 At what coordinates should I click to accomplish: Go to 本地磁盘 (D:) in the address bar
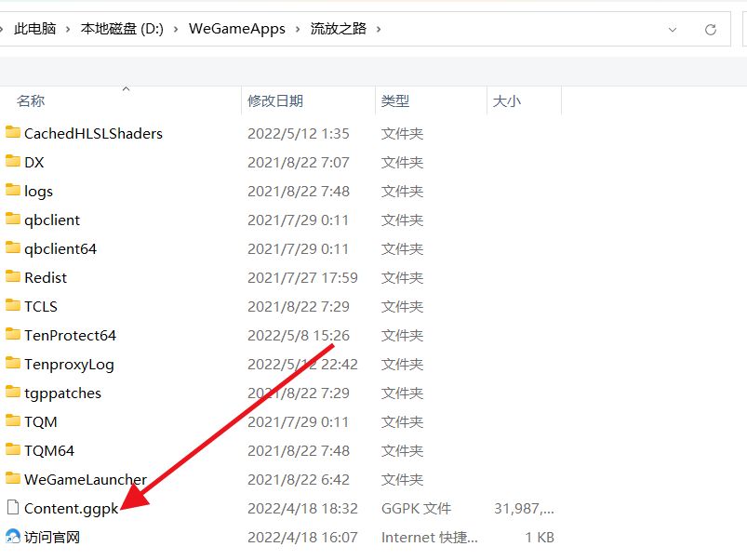[118, 29]
